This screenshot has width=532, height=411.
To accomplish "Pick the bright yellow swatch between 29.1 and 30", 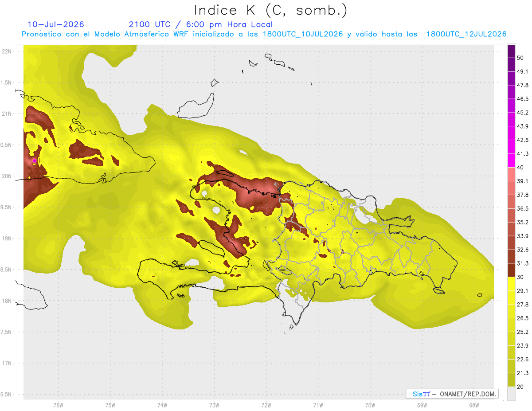I will 511,284.
